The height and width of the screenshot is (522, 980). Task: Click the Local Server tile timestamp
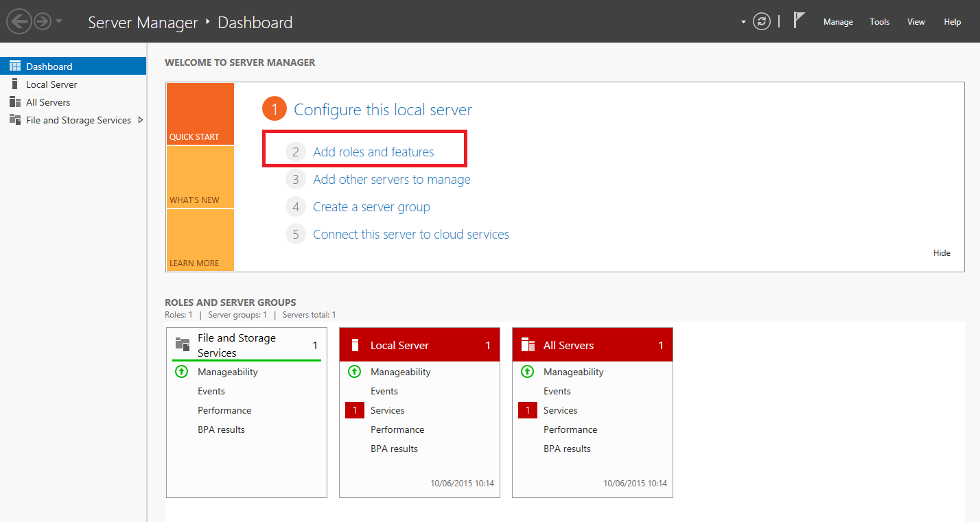(462, 484)
